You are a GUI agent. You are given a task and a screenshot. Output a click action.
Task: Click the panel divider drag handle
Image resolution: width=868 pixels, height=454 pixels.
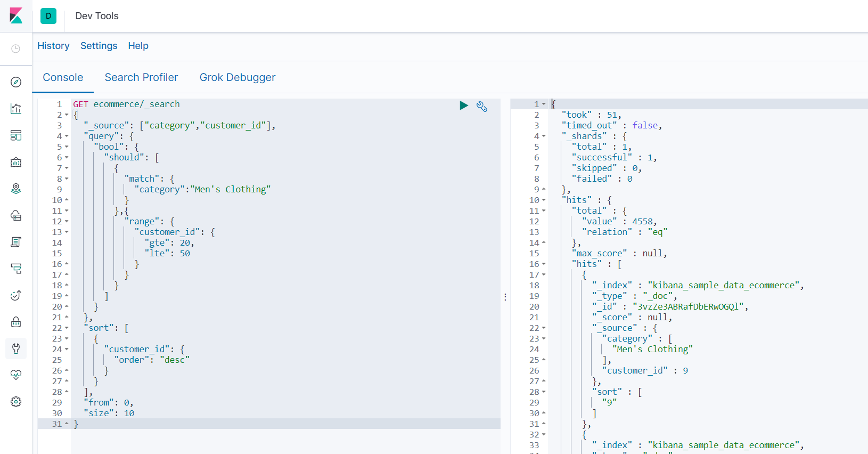click(x=505, y=297)
